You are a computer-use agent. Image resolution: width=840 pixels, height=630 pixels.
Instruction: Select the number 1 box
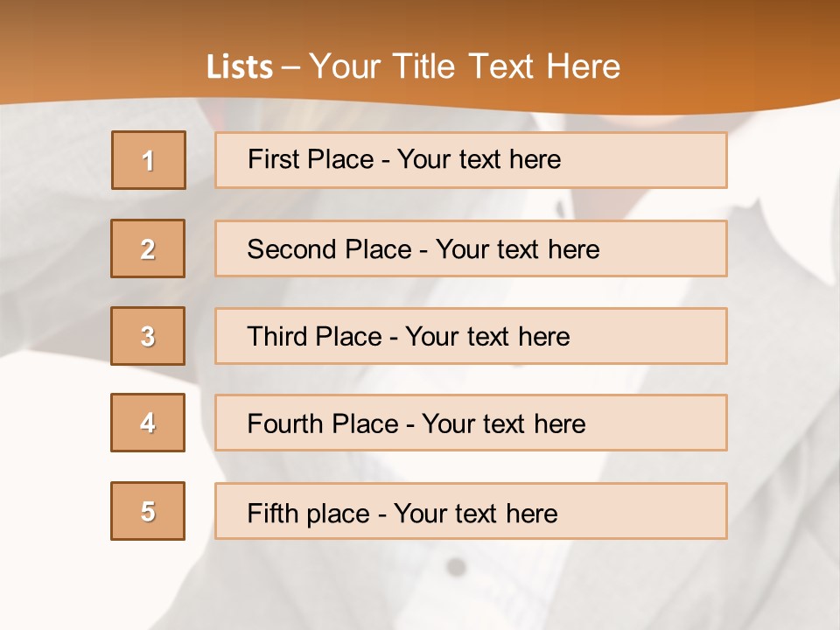click(149, 160)
